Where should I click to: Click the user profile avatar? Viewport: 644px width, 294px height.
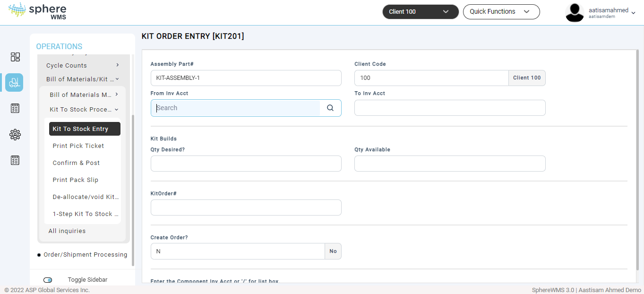click(575, 13)
